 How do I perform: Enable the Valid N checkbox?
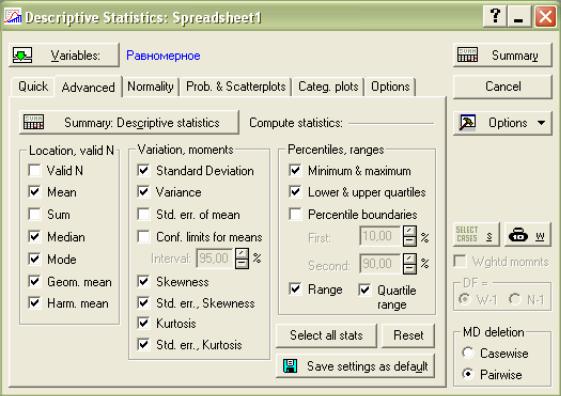coord(35,170)
